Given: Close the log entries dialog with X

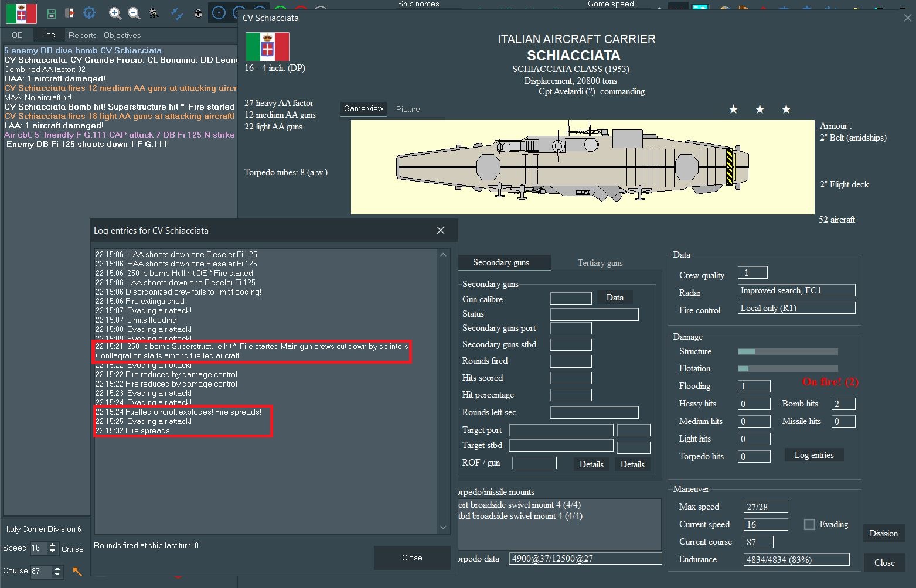Looking at the screenshot, I should pos(441,230).
